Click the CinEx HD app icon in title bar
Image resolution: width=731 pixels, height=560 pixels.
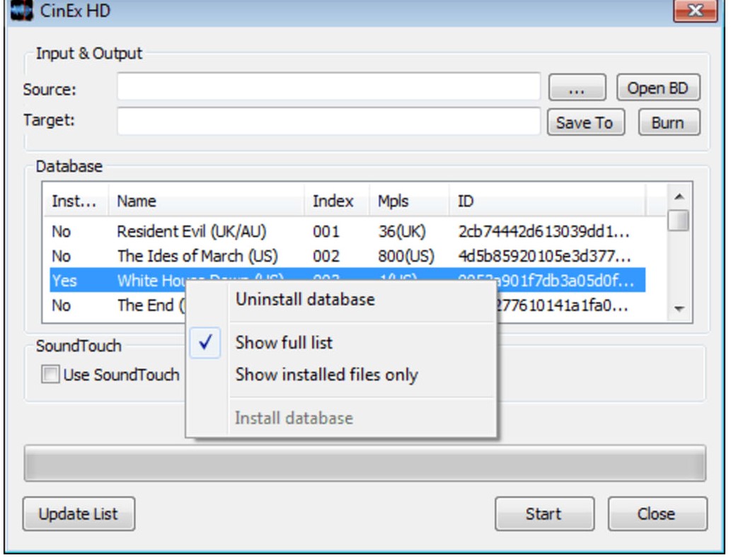(21, 10)
